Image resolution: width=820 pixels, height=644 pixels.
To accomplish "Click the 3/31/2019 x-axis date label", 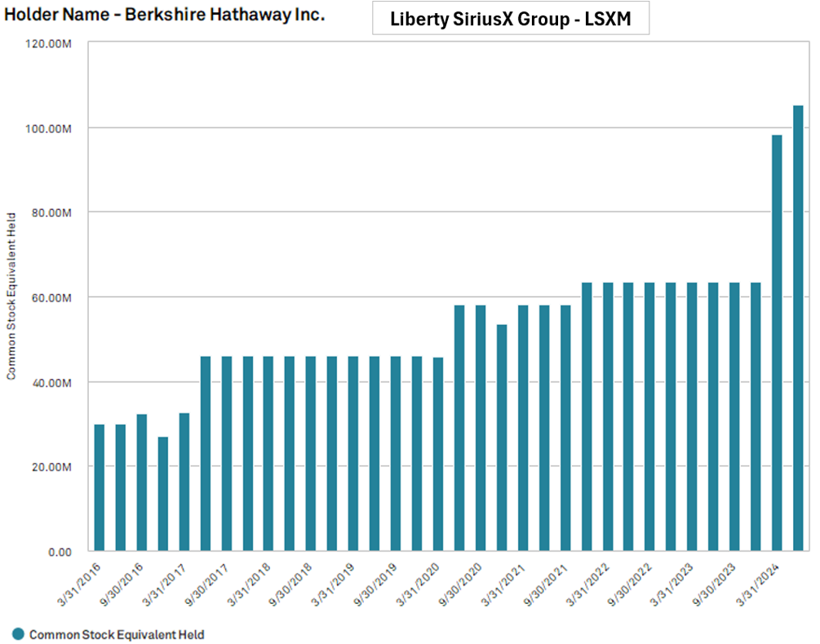I will pyautogui.click(x=333, y=585).
